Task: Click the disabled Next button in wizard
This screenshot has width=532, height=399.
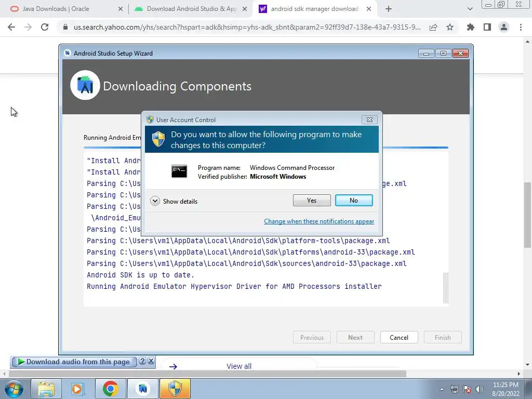Action: (x=355, y=338)
